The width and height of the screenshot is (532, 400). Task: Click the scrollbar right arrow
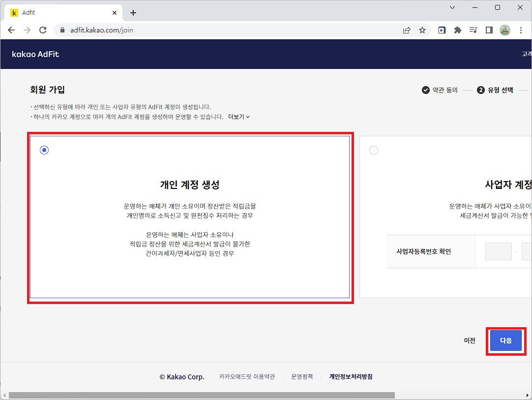coord(527,396)
